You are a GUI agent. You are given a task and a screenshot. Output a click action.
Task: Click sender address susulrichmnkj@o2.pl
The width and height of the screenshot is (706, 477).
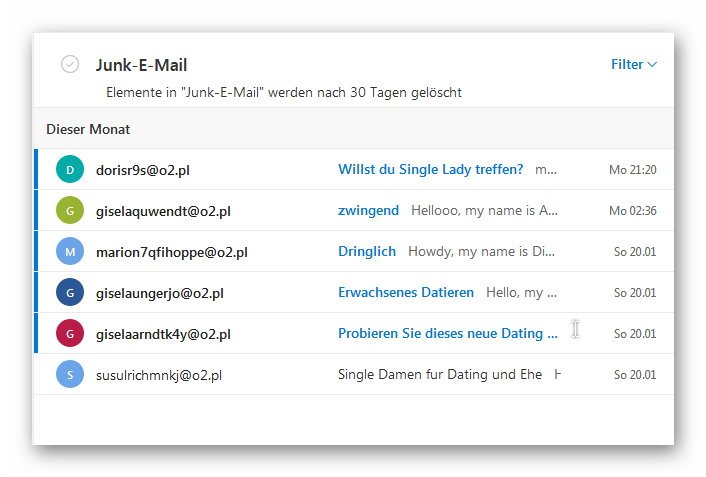coord(158,375)
